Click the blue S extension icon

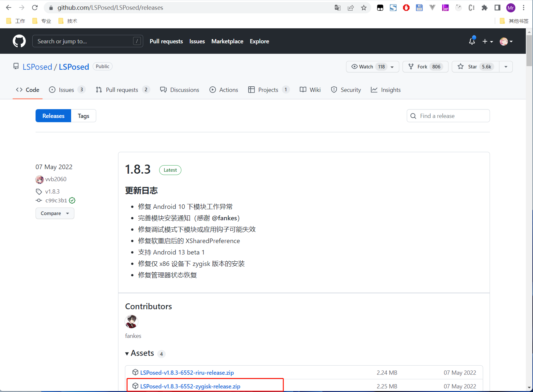[x=393, y=8]
